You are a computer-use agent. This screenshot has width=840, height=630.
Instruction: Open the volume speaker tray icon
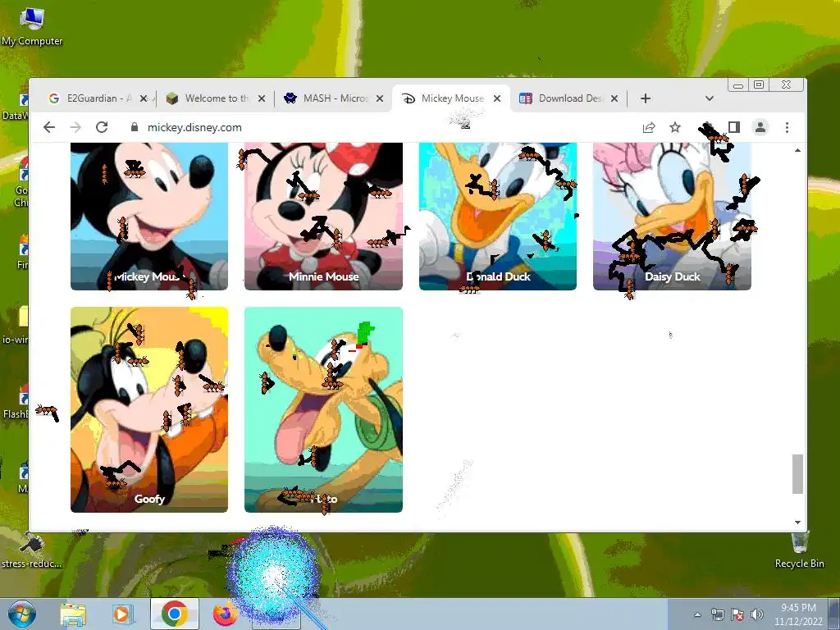(757, 615)
